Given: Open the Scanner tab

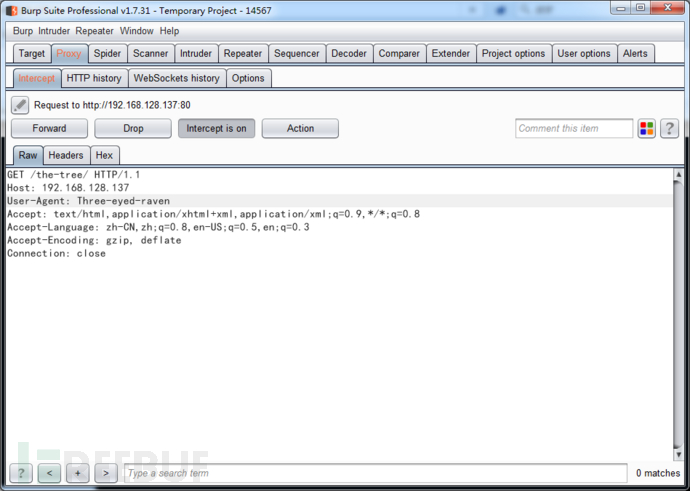Looking at the screenshot, I should tap(150, 54).
